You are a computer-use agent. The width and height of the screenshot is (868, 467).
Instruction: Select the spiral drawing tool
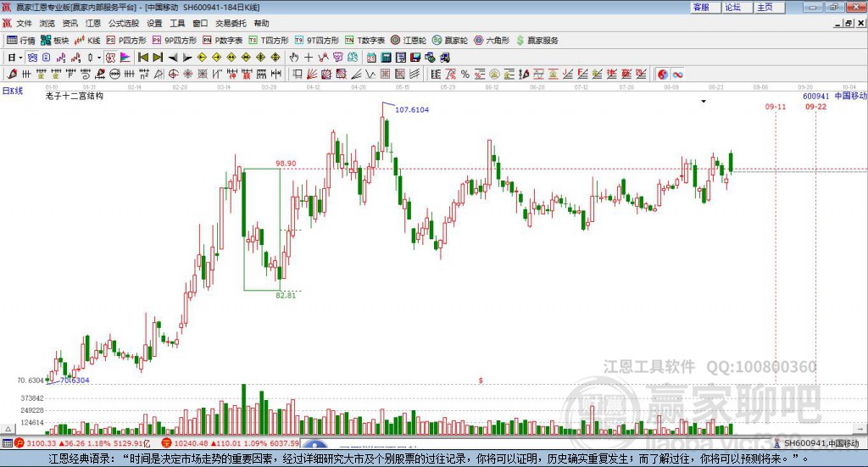85,74
